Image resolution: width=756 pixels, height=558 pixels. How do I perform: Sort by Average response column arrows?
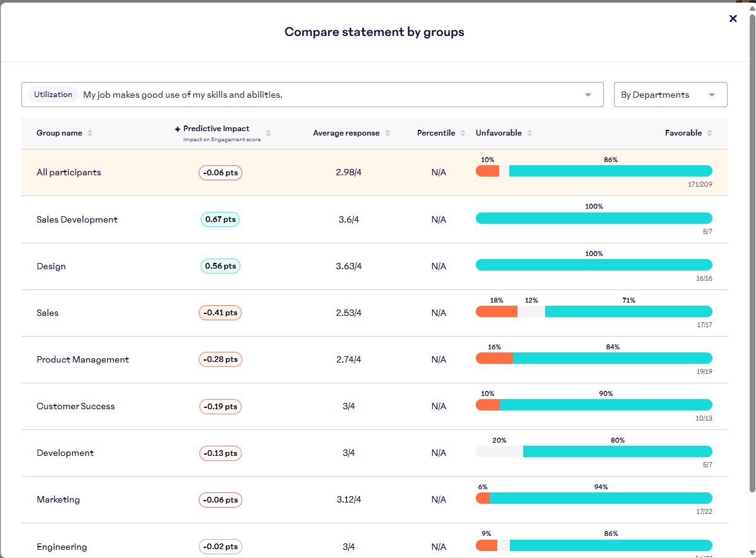point(387,133)
